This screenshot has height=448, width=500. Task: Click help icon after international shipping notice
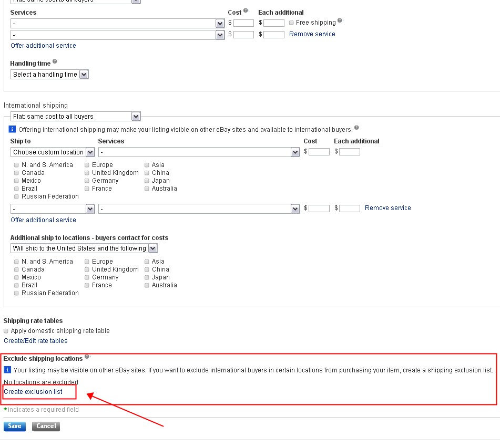click(x=356, y=128)
